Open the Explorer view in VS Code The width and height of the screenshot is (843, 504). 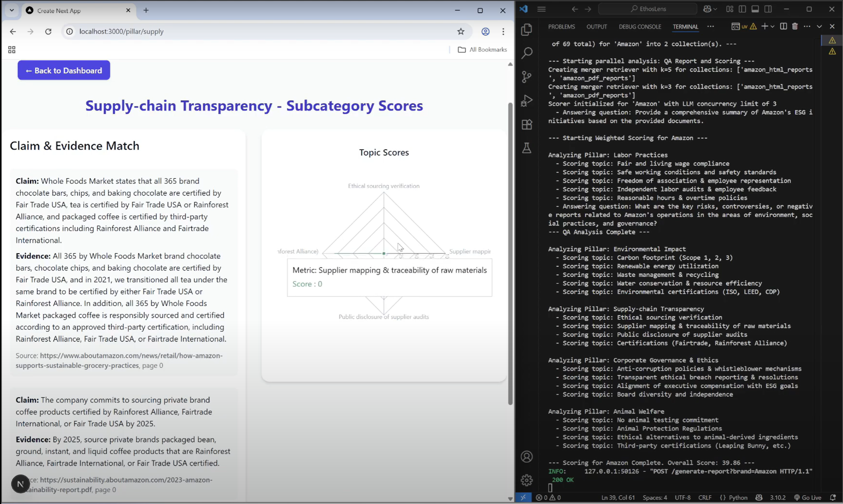pos(527,30)
